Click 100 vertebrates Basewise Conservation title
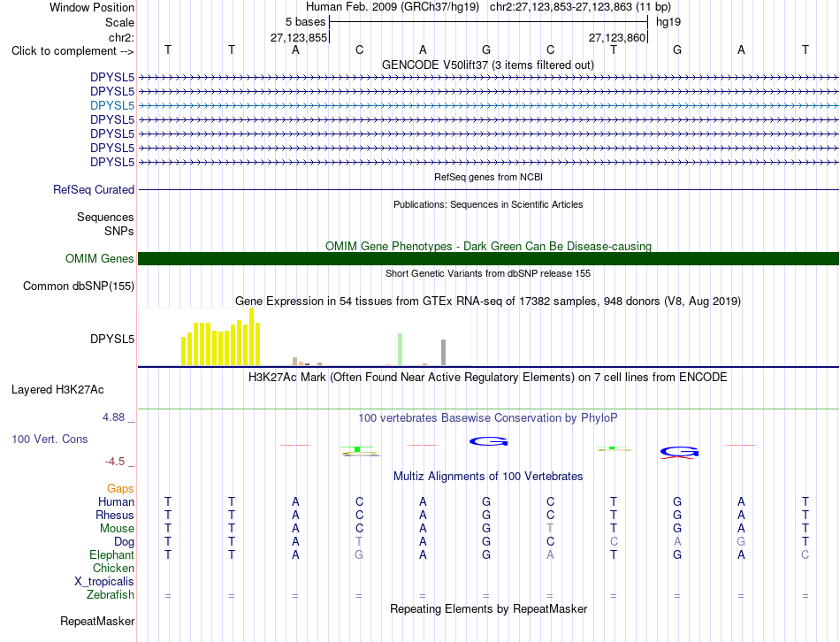 click(488, 418)
